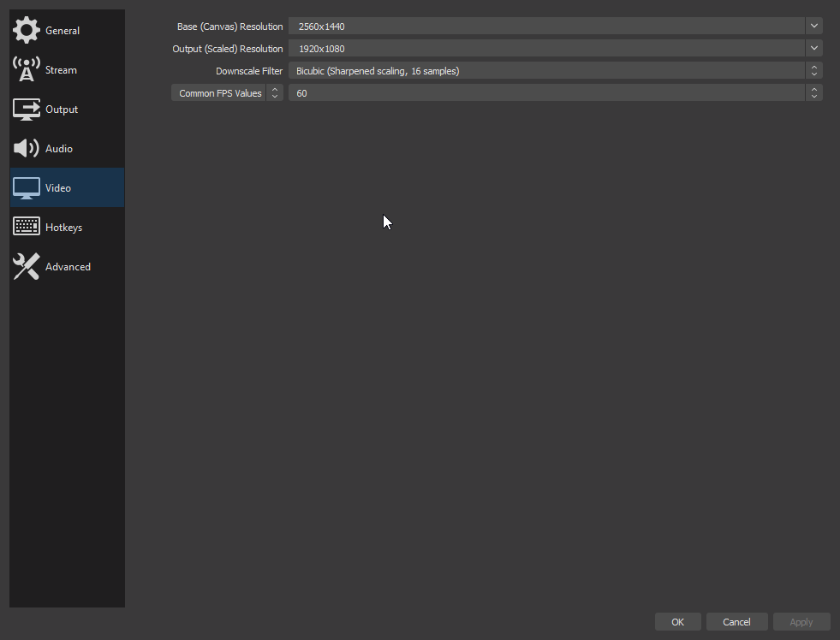Click the 1920x1080 output resolution text field
This screenshot has width=840, height=640.
pyautogui.click(x=546, y=49)
